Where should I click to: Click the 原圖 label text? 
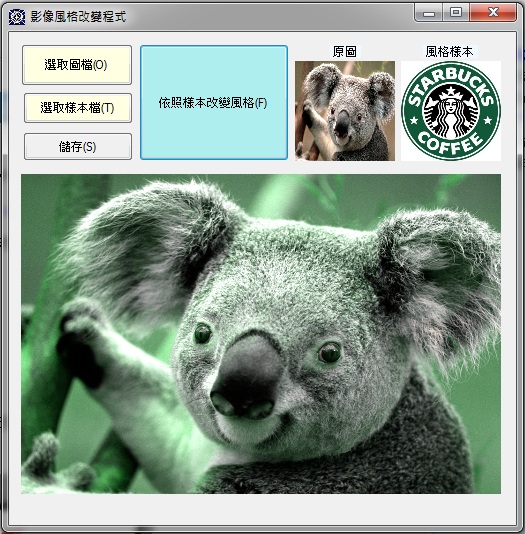coord(345,52)
